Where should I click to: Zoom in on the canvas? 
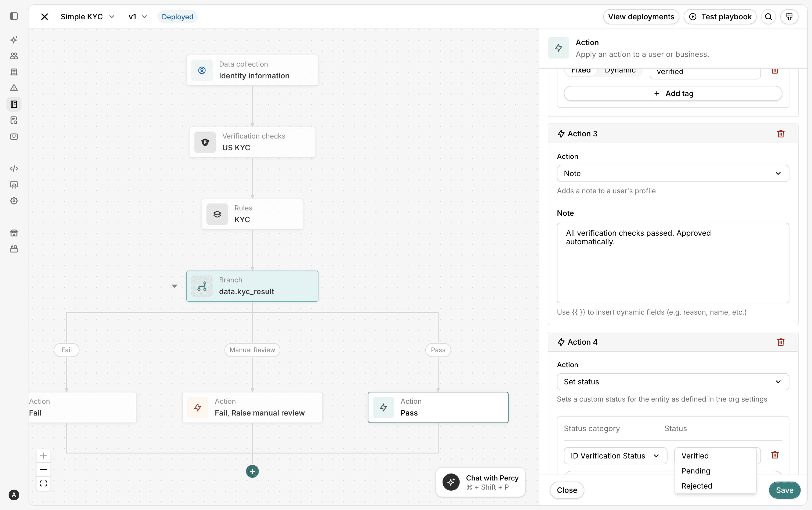point(44,456)
